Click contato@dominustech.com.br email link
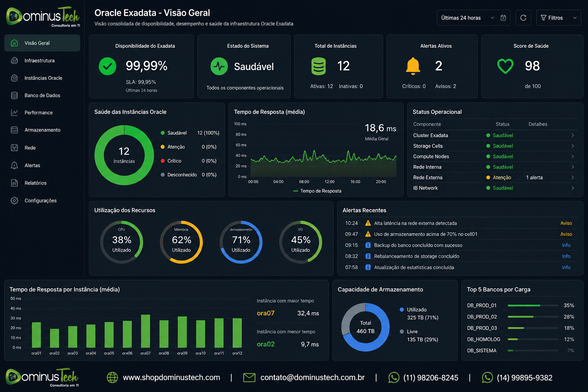 point(313,377)
